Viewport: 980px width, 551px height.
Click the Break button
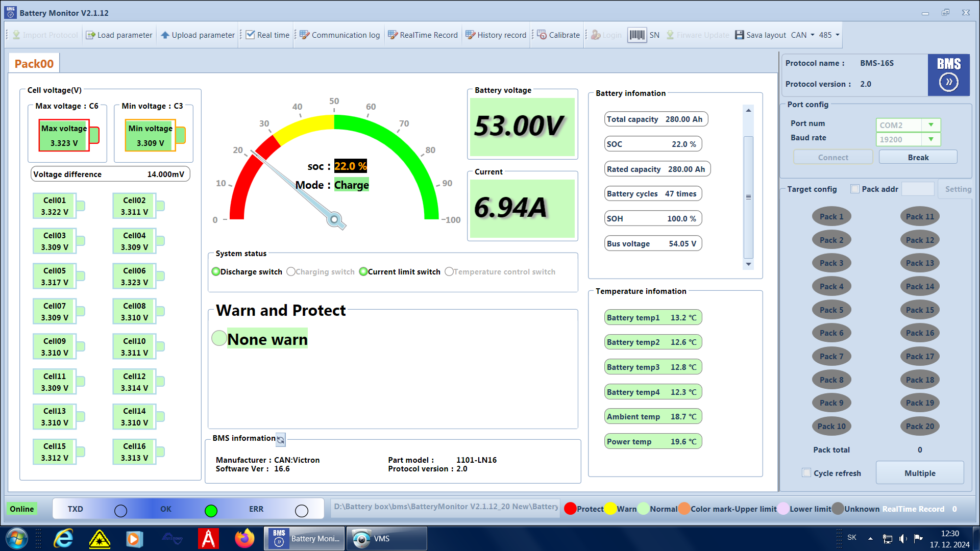918,158
